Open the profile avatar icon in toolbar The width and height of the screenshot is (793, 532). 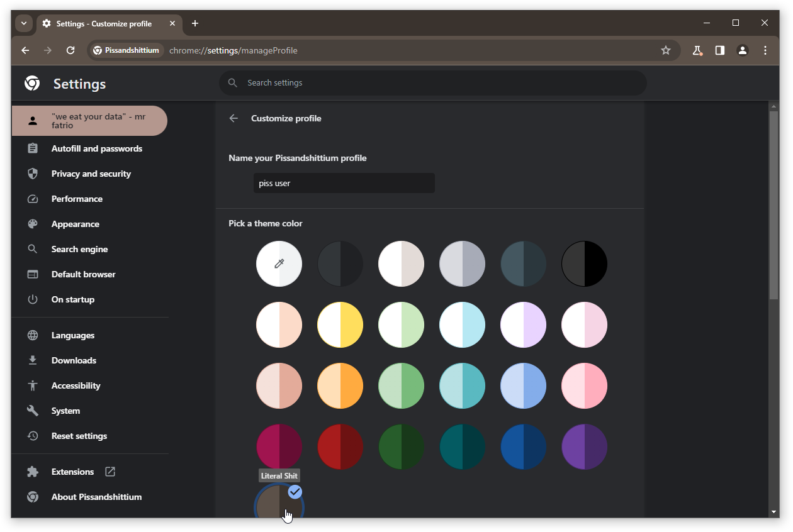[743, 50]
